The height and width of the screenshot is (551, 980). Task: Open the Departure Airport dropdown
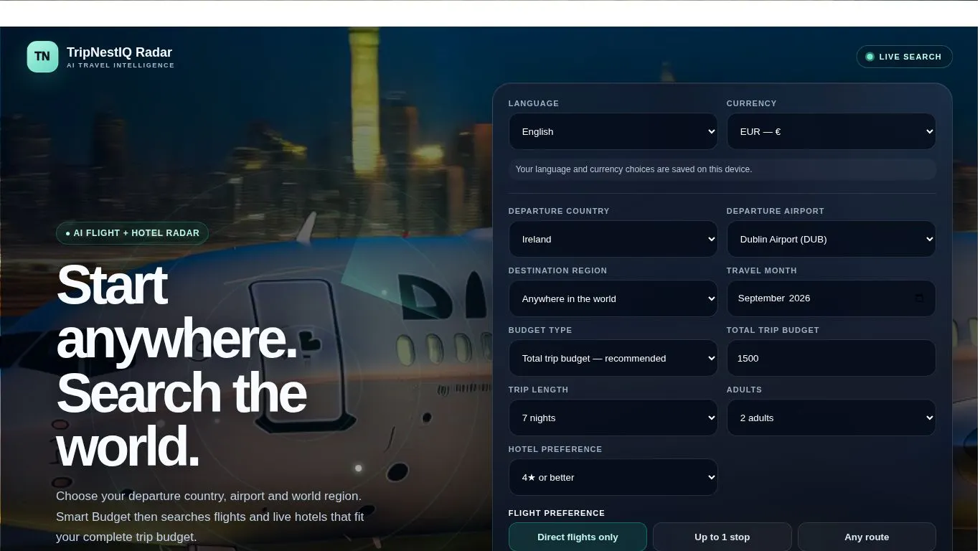[x=831, y=239]
